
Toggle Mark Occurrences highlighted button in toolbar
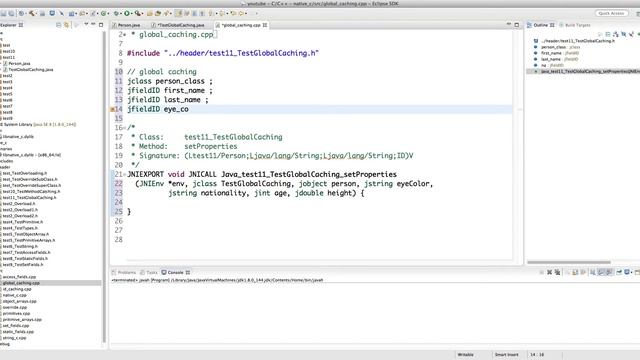click(179, 13)
